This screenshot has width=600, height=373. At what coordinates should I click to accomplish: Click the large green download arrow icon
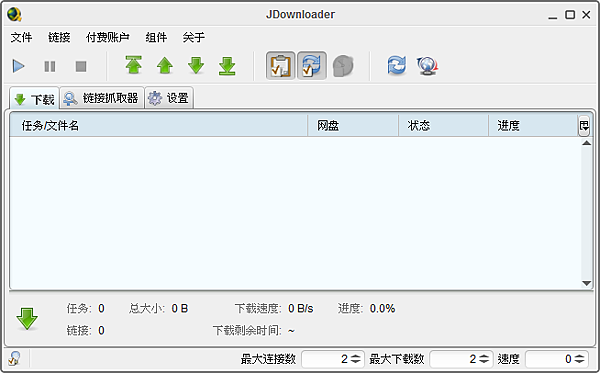pos(27,319)
